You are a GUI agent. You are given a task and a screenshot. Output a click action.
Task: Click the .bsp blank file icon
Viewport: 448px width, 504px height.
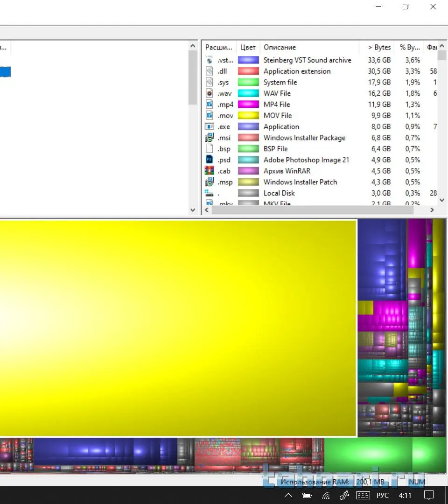[209, 149]
